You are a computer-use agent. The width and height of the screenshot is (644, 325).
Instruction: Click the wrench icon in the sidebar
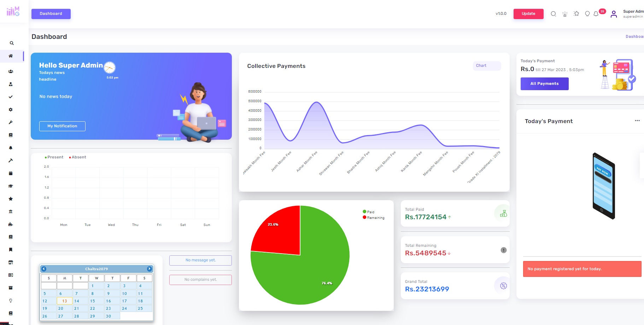(x=11, y=122)
